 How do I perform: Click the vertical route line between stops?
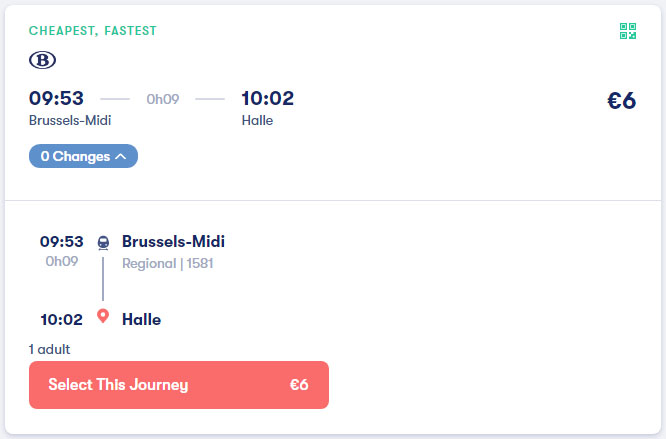point(103,279)
